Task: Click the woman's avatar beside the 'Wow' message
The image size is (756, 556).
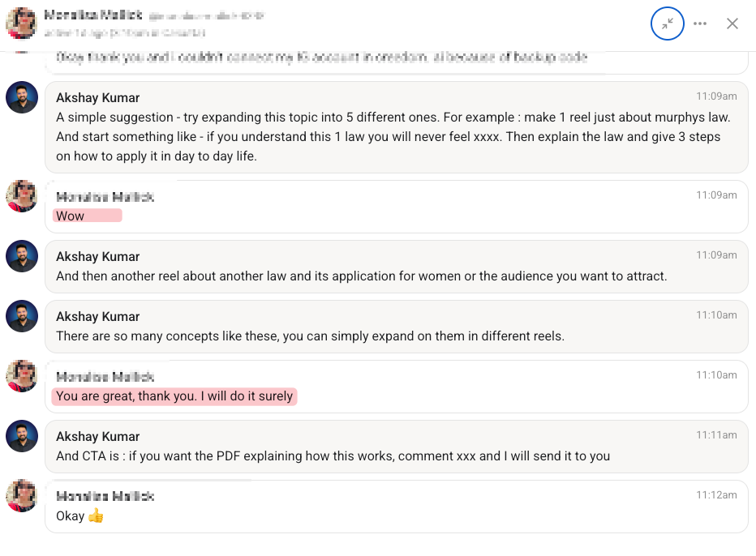Action: [22, 196]
